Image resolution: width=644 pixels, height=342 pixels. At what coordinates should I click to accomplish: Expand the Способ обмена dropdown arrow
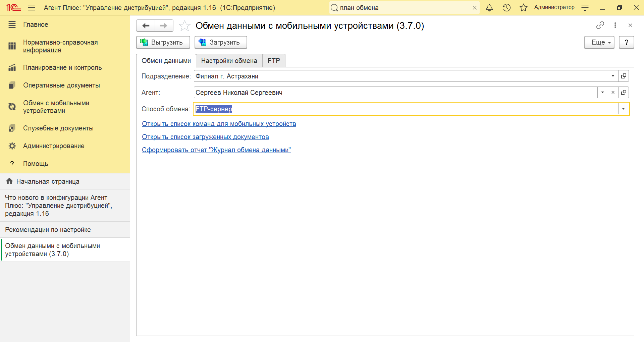tap(624, 109)
